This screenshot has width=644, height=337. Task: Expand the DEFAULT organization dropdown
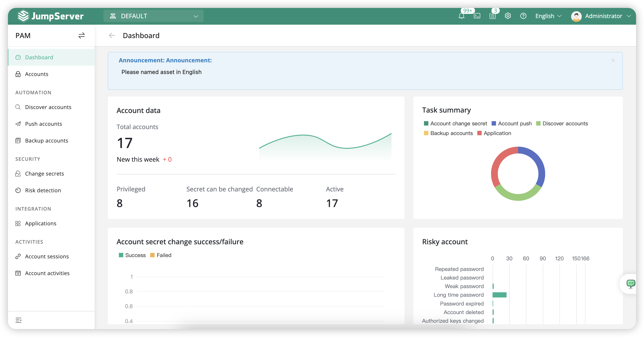(153, 16)
